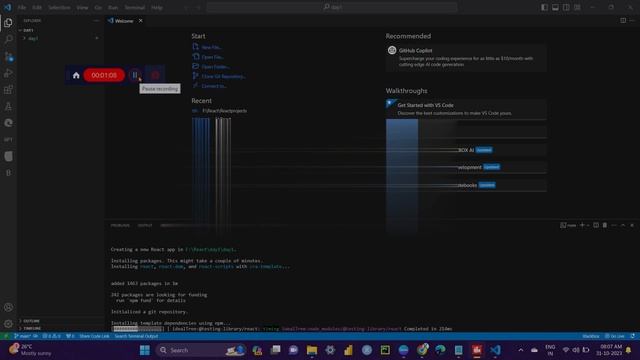Close the Welcome tab

point(140,21)
